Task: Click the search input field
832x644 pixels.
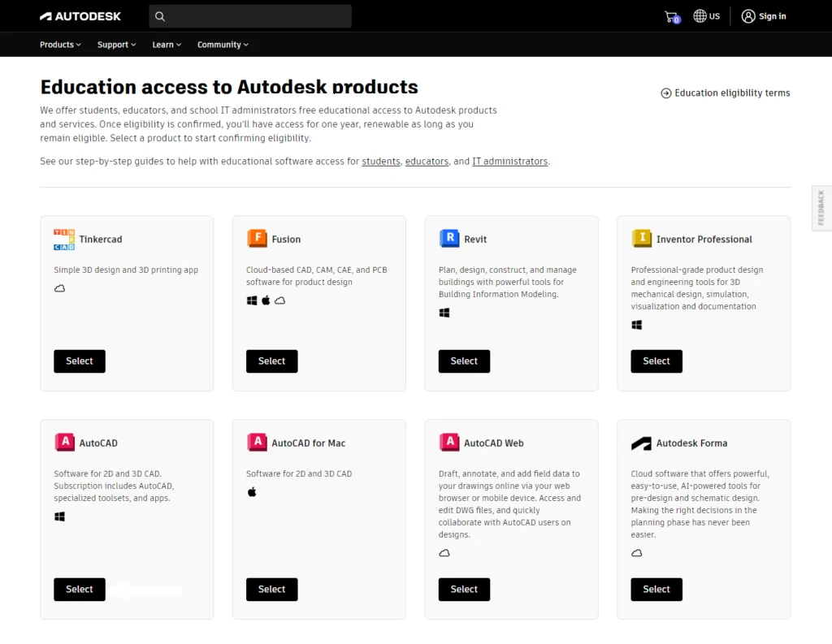Action: (x=250, y=16)
